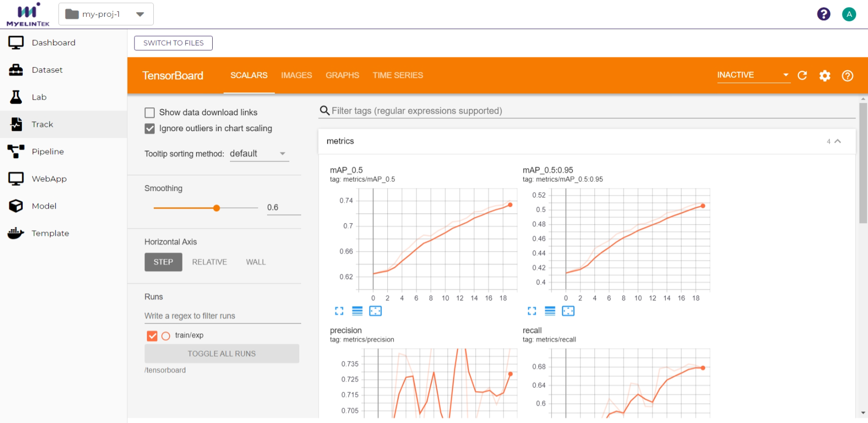
Task: Select WALL horizontal axis
Action: [x=256, y=262]
